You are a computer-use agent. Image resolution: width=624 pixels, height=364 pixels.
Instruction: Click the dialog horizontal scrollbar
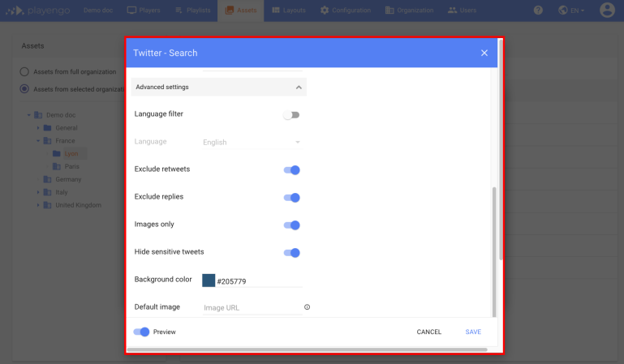coord(307,349)
